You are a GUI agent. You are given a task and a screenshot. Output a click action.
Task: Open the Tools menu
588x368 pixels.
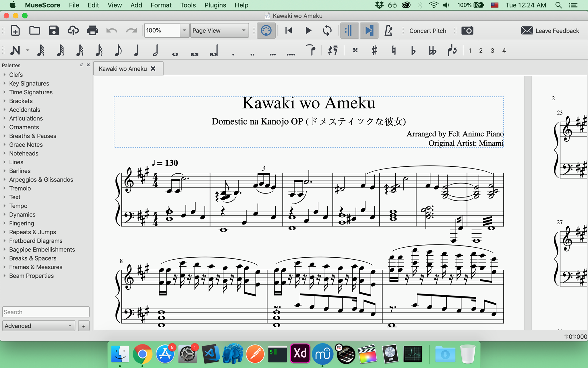pyautogui.click(x=188, y=5)
